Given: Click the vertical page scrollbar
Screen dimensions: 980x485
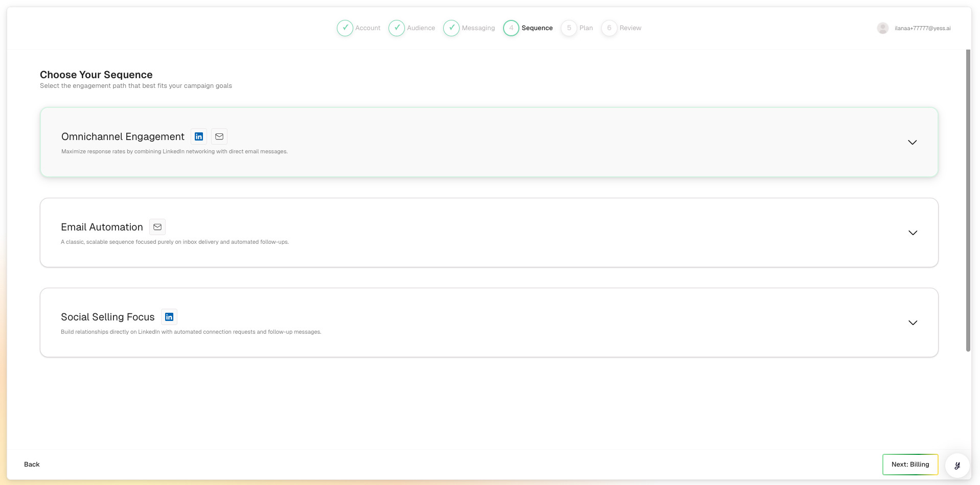Looking at the screenshot, I should coord(968,200).
